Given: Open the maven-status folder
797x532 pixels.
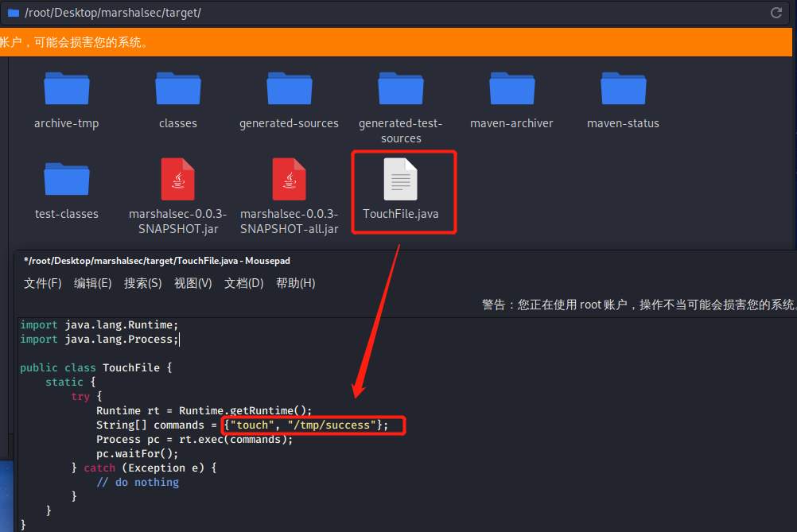Looking at the screenshot, I should click(x=624, y=88).
